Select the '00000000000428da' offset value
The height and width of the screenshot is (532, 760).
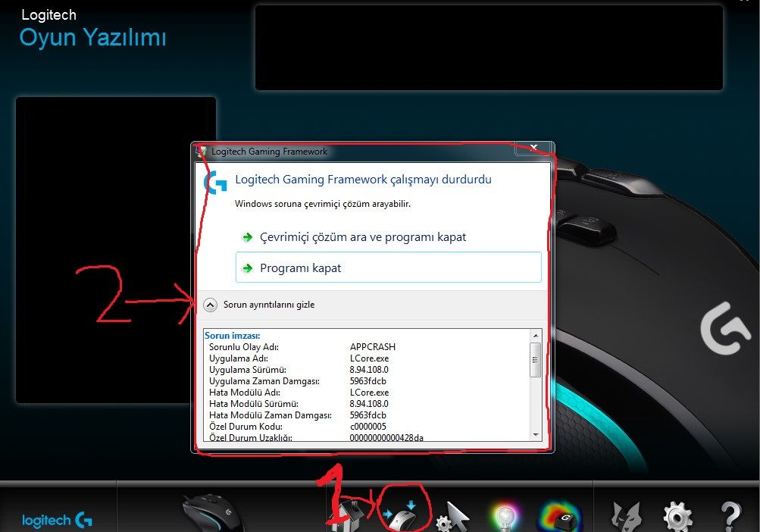[x=386, y=437]
